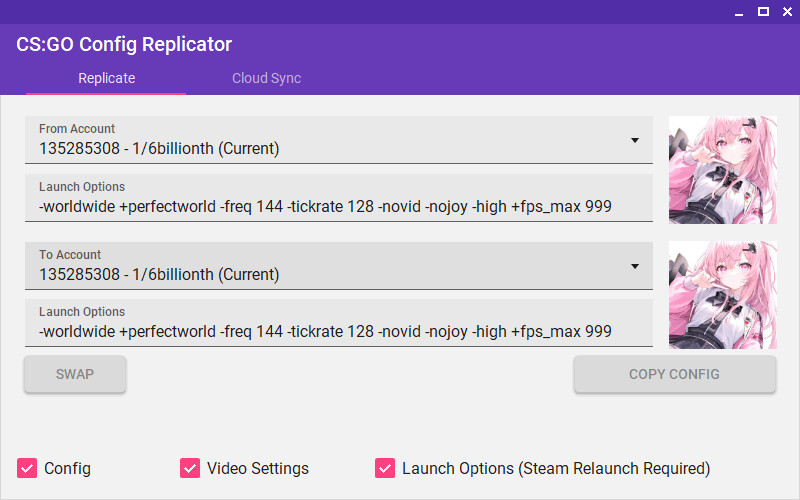Click the COPY CONFIG button

click(x=674, y=374)
